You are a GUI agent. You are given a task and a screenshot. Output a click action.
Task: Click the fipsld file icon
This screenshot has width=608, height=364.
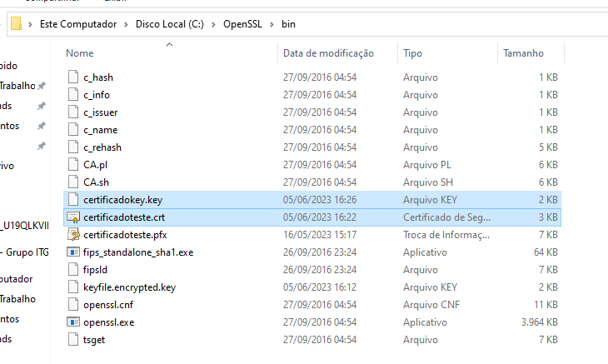(x=73, y=269)
